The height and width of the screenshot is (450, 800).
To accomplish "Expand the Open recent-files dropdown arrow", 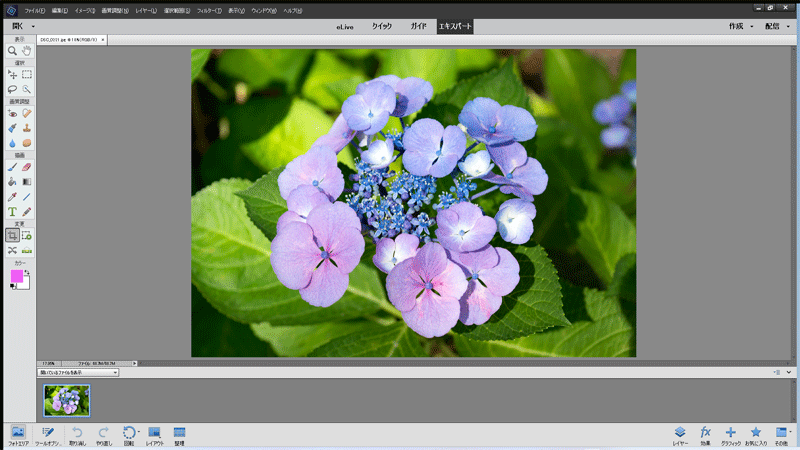I will point(33,27).
